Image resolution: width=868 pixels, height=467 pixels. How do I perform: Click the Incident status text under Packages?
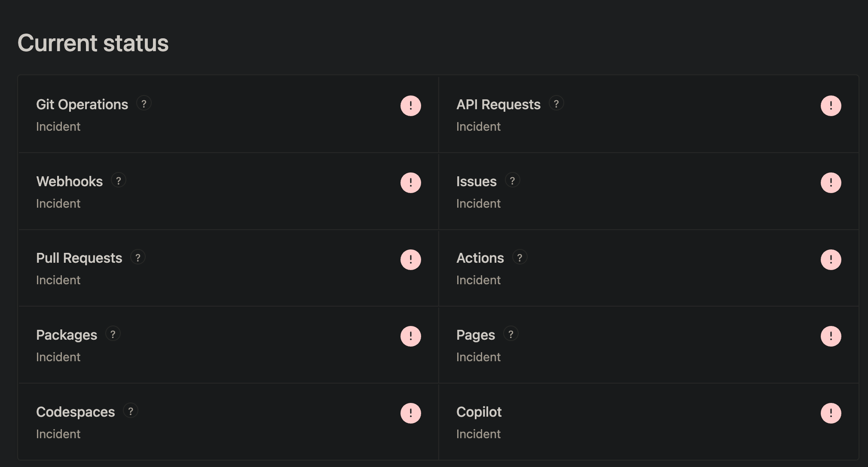pyautogui.click(x=58, y=357)
